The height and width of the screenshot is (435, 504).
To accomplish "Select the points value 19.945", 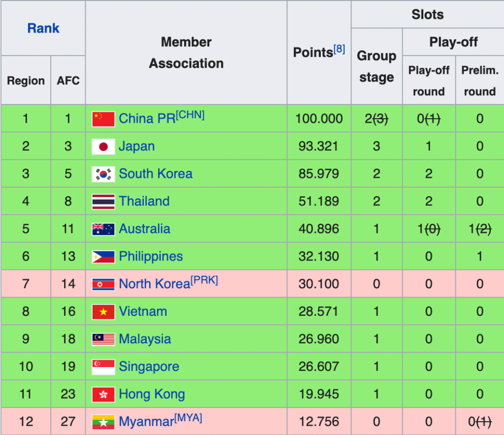I will (x=319, y=394).
